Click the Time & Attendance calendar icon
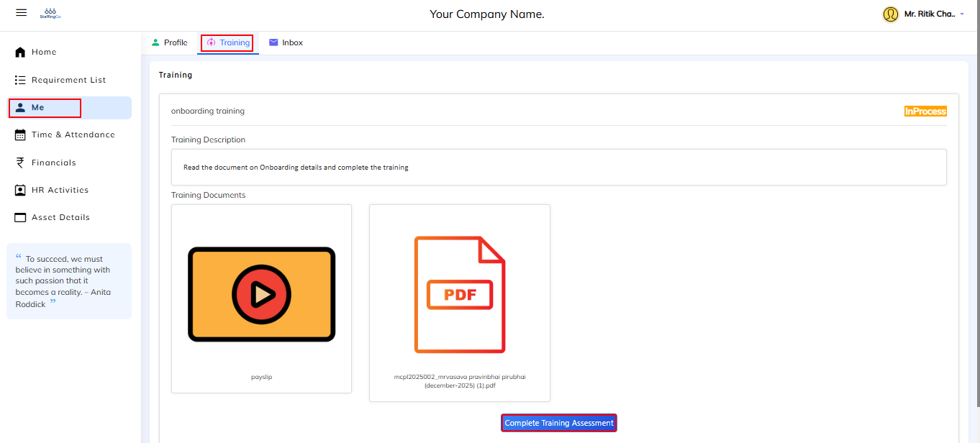 [20, 134]
